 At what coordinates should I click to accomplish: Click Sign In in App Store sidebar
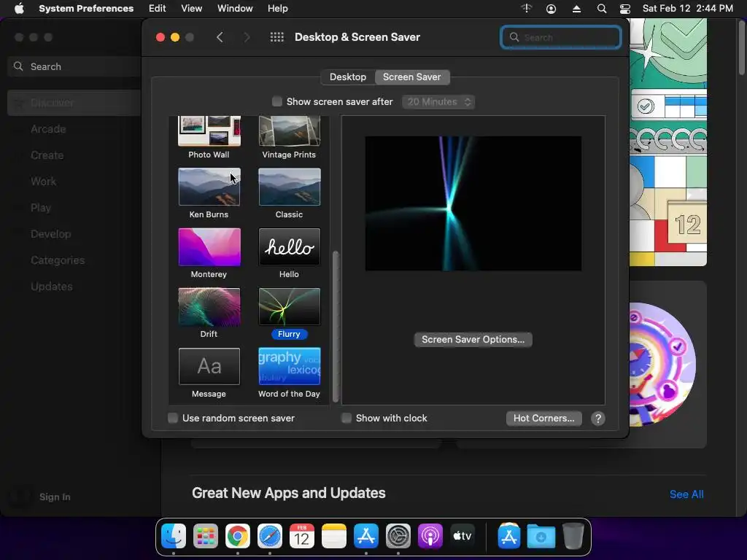click(55, 497)
